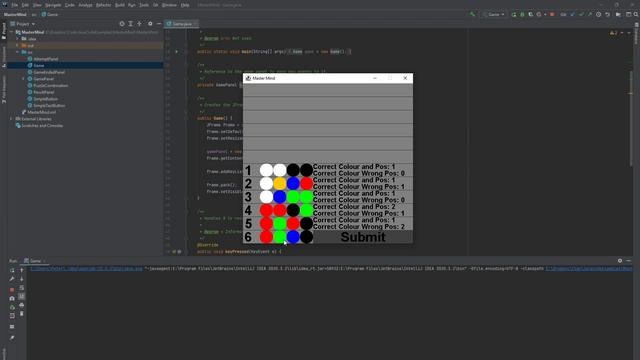The image size is (640, 360).
Task: Open the AttemptPanel class file
Action: (x=45, y=59)
